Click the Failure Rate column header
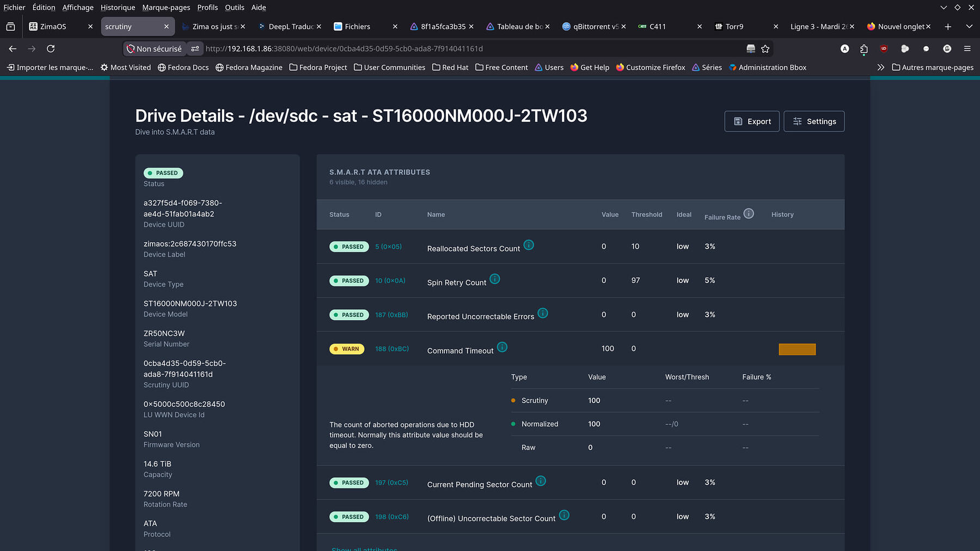The height and width of the screenshot is (551, 980). 722,217
